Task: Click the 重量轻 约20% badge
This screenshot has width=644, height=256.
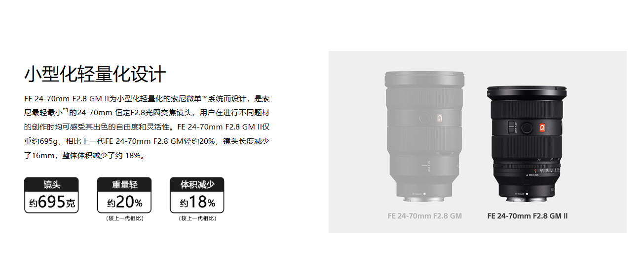Action: point(124,195)
